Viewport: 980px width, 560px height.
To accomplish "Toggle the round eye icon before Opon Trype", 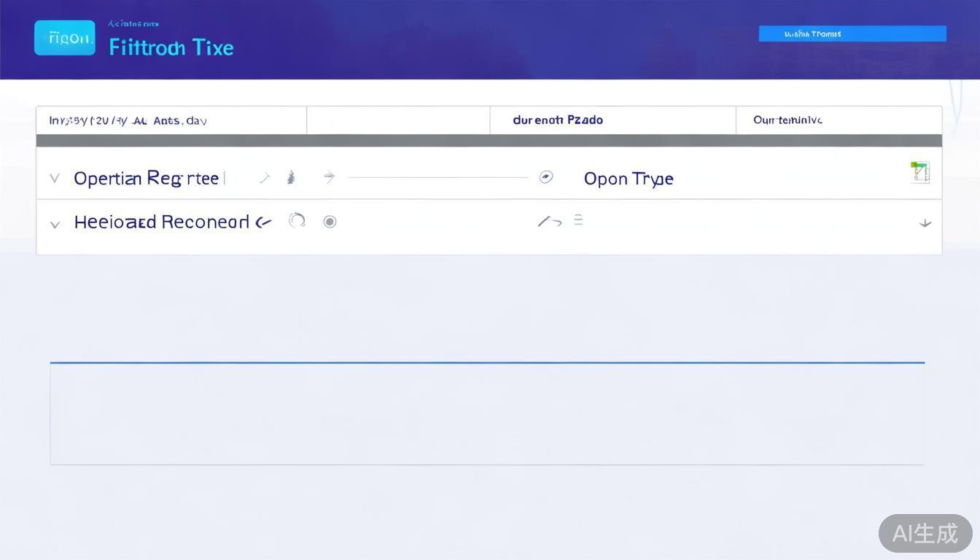I will coord(545,177).
